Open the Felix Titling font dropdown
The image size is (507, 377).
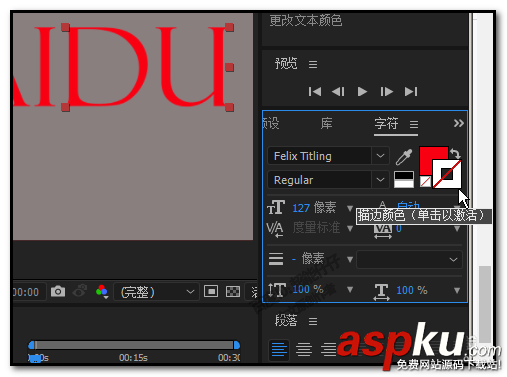point(380,156)
